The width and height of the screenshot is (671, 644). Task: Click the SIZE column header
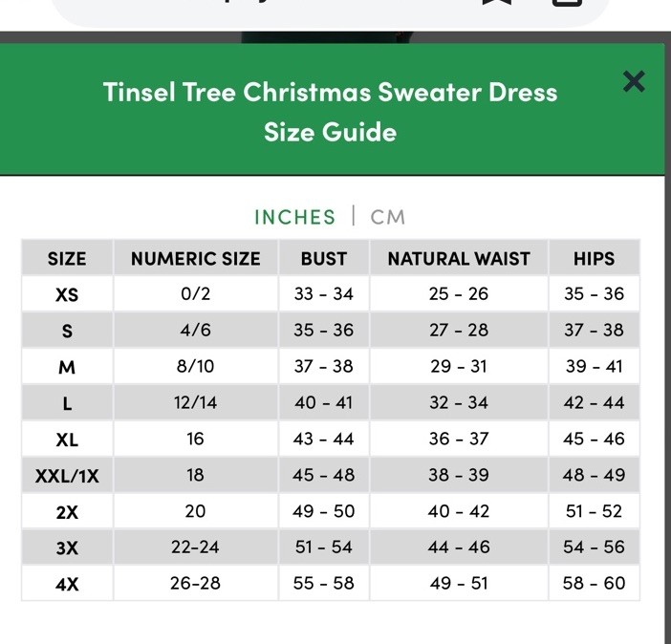point(67,258)
